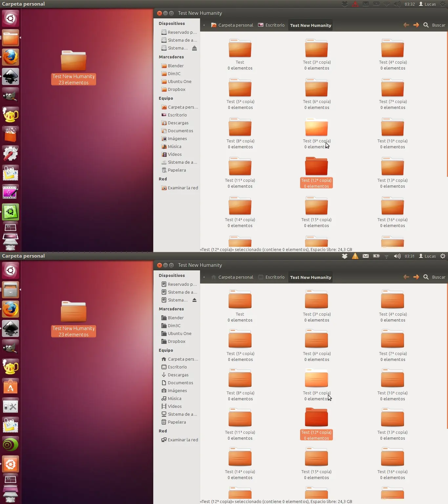Open the green spiral app in the lower launcher

coord(10,445)
